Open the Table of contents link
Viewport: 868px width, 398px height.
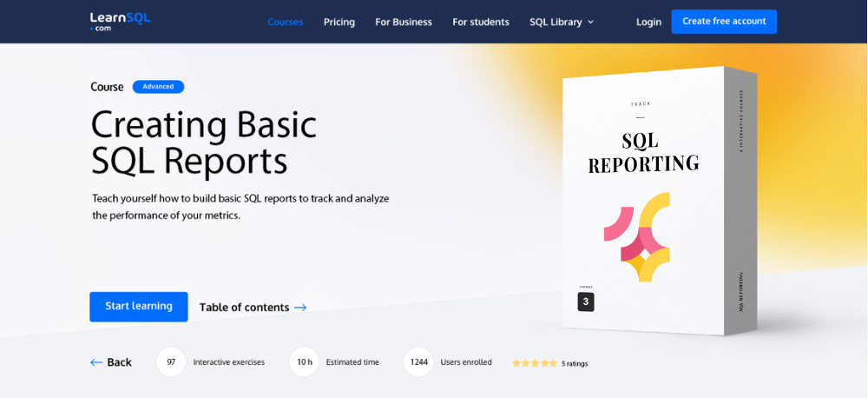click(x=253, y=307)
